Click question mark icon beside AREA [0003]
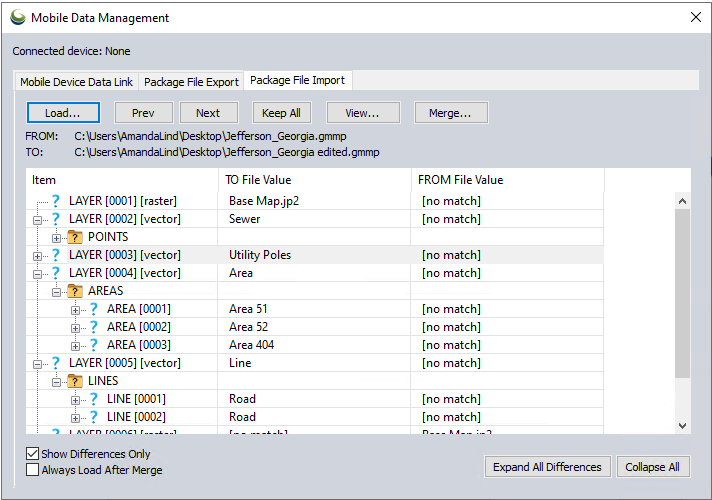The height and width of the screenshot is (500, 712). pos(94,345)
